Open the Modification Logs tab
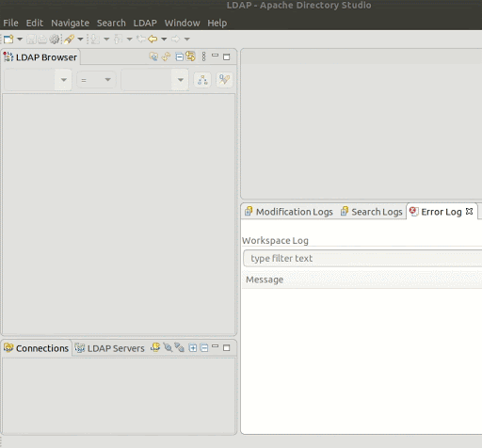 [289, 212]
